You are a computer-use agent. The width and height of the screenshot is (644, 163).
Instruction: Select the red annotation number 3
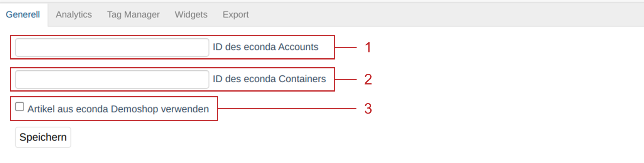(x=368, y=109)
